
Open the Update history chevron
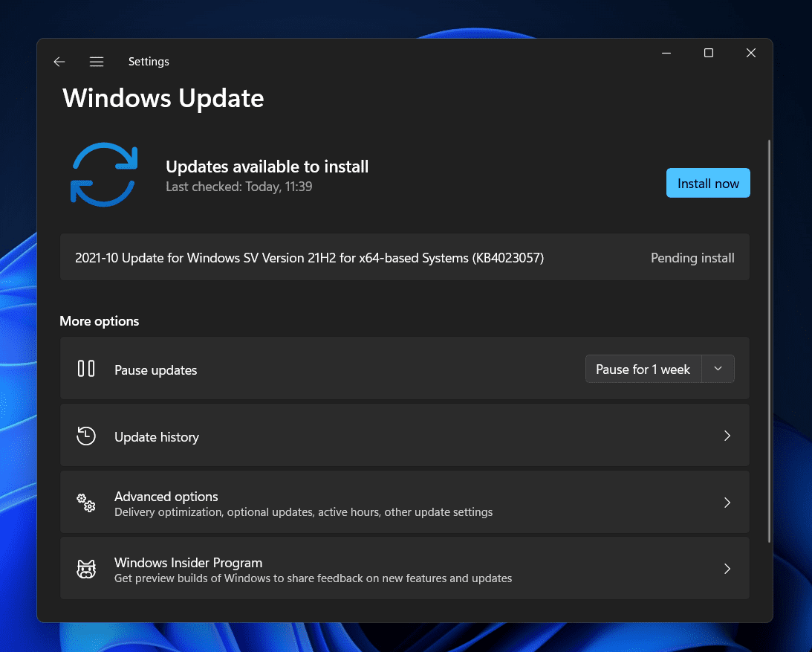[727, 436]
